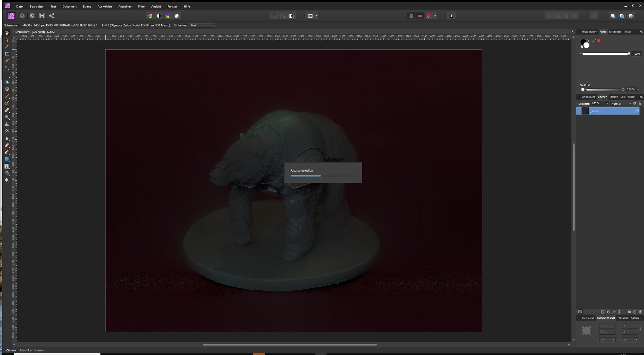Swap foreground and background colors

tap(588, 41)
